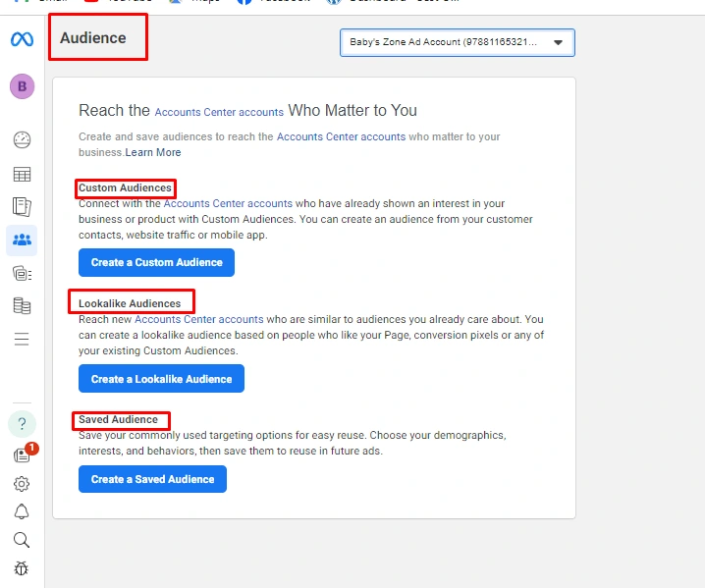Viewport: 705px width, 588px height.
Task: Click Create a Lookalike Audience button
Action: click(x=161, y=379)
